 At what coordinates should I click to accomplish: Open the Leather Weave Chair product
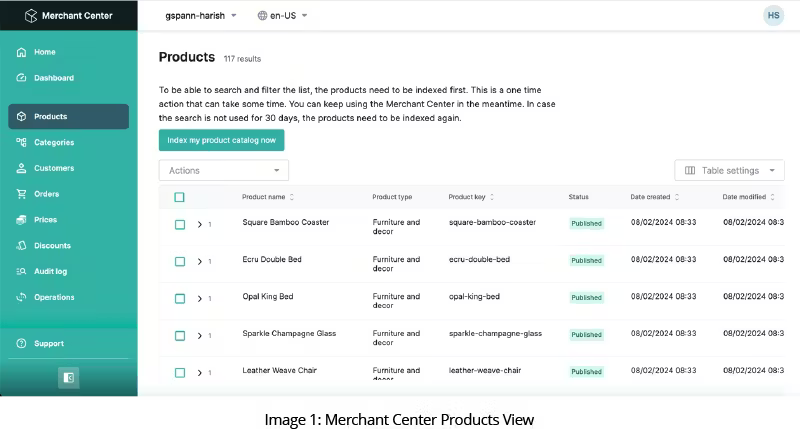point(280,370)
